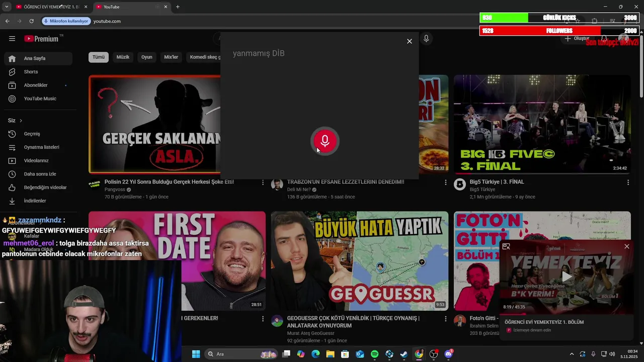Open Oynatma listeleri in sidebar
Viewport: 644px width, 362px height.
pyautogui.click(x=38, y=147)
